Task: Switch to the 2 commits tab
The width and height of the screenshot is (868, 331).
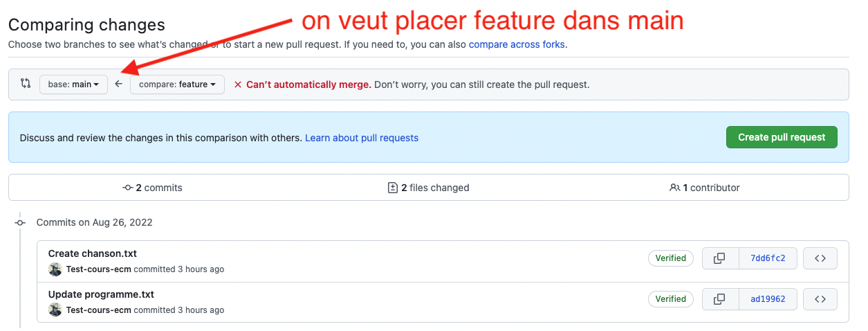Action: click(153, 188)
